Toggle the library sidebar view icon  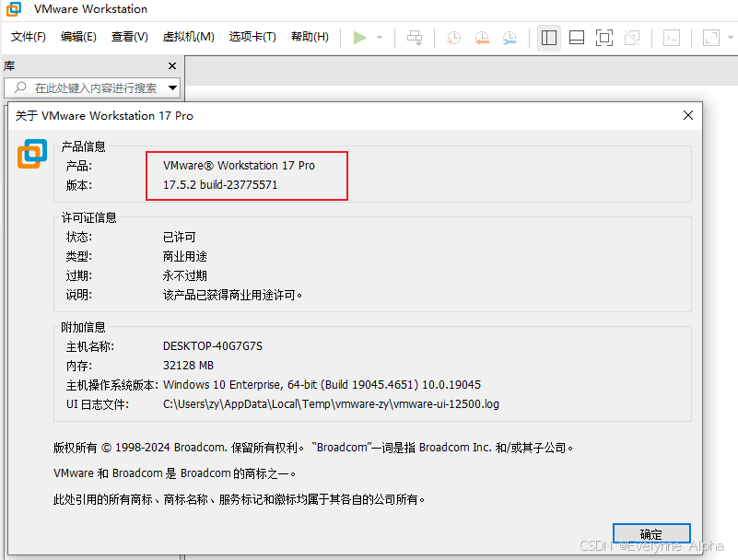point(549,38)
